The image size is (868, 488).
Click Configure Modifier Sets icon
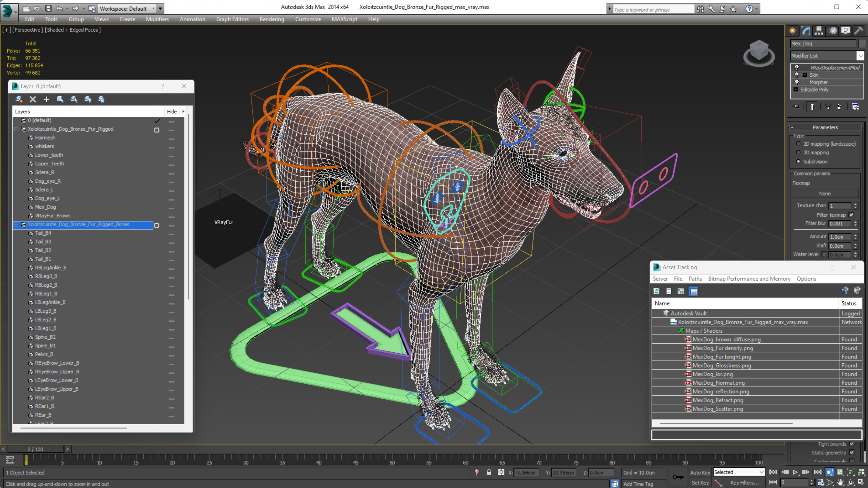pos(855,107)
